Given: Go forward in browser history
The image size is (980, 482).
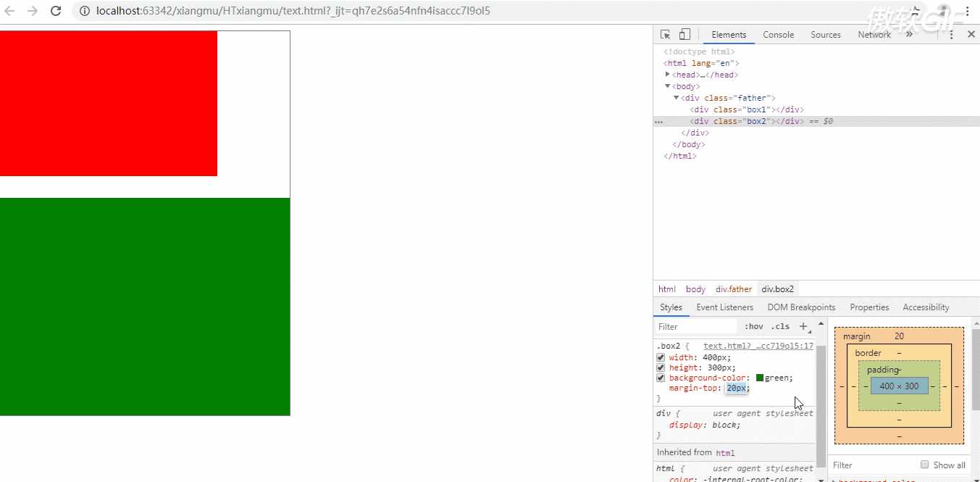Looking at the screenshot, I should click(33, 11).
